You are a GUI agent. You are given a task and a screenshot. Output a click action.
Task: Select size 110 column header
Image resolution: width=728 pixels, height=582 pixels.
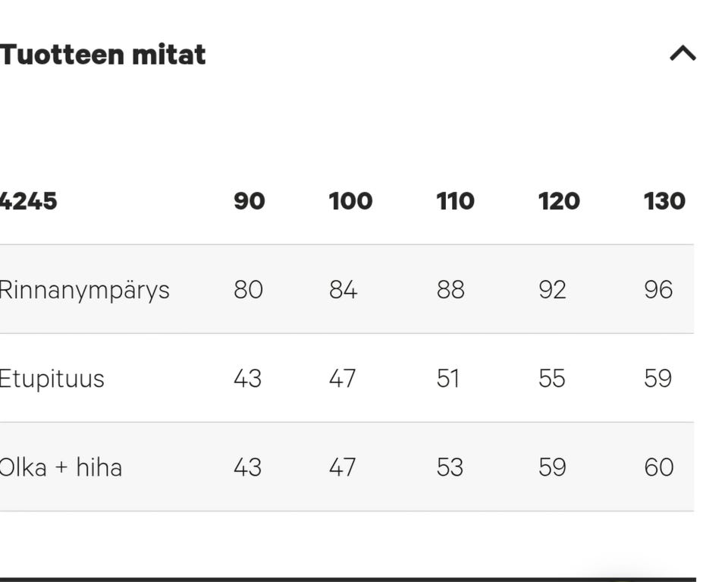(456, 201)
